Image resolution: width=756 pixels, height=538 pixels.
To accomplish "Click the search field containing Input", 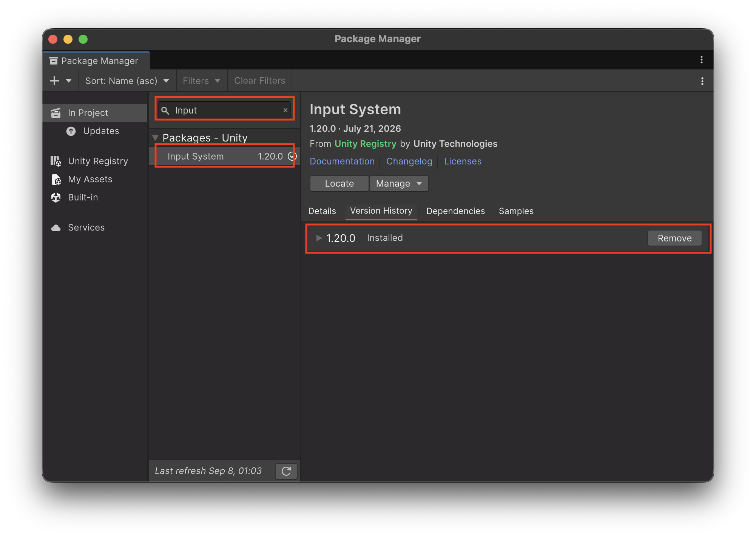I will (224, 110).
